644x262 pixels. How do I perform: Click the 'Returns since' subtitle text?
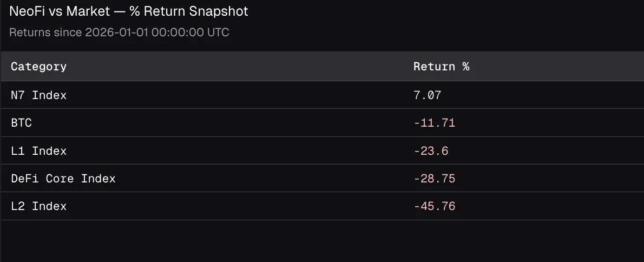tap(46, 32)
